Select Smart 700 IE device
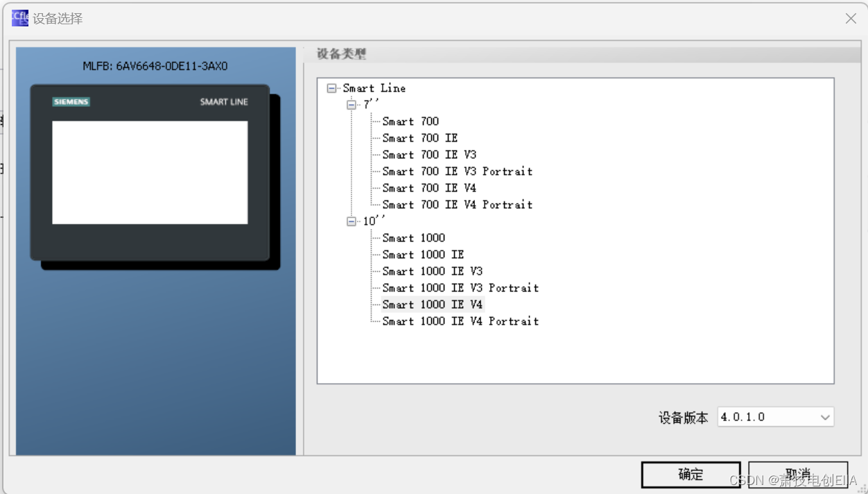868x494 pixels. click(420, 138)
